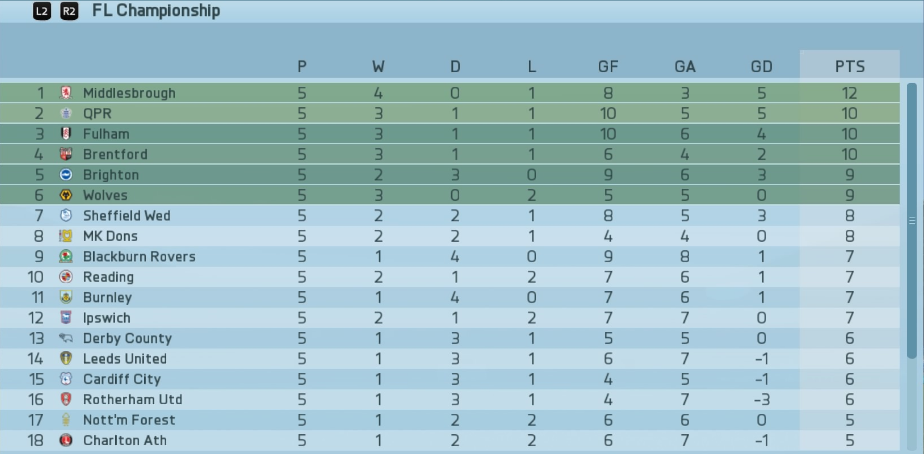Click the GF column header

point(608,67)
